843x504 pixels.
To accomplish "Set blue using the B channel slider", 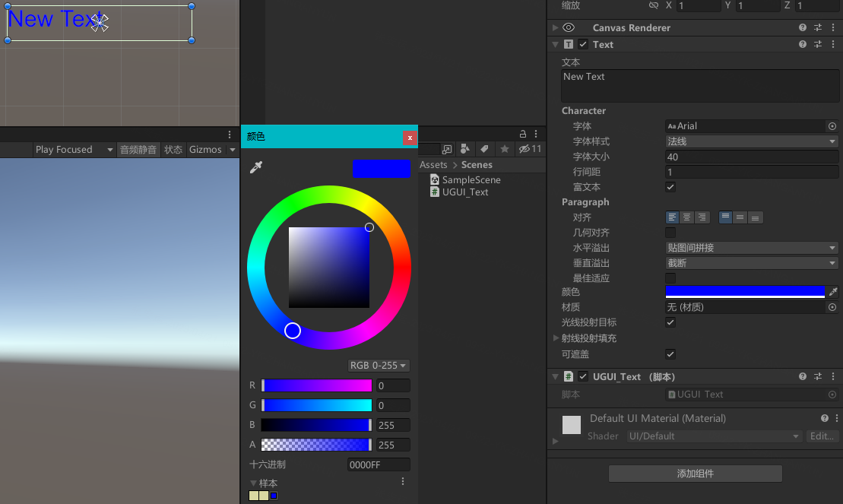I will [316, 424].
